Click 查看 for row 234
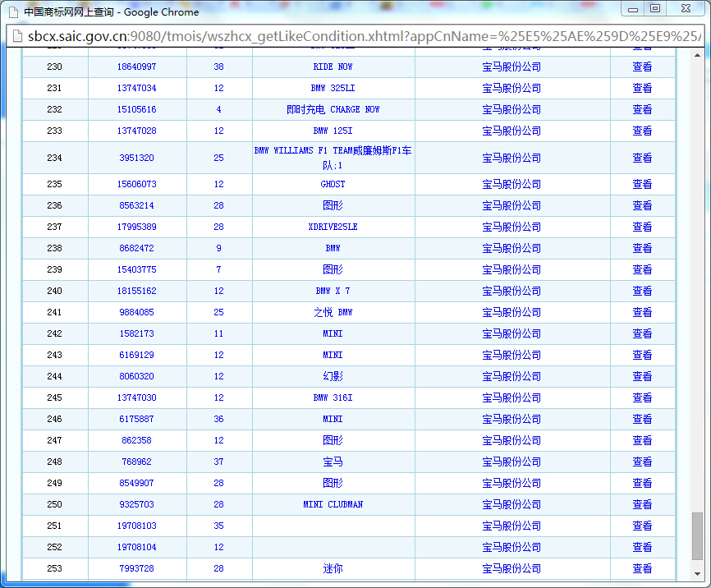Screen dimensions: 711x588 (642, 158)
